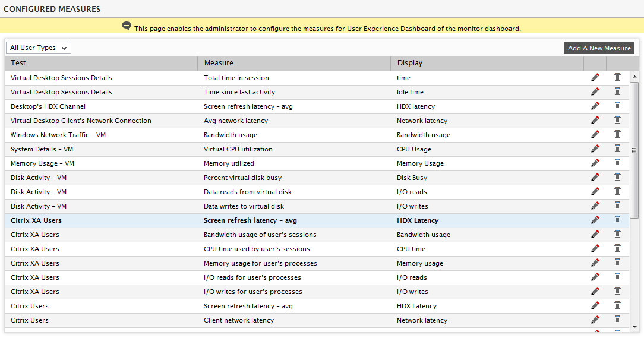Image resolution: width=644 pixels, height=338 pixels.
Task: Delete the Percent virtual disk busy measure
Action: (x=617, y=177)
